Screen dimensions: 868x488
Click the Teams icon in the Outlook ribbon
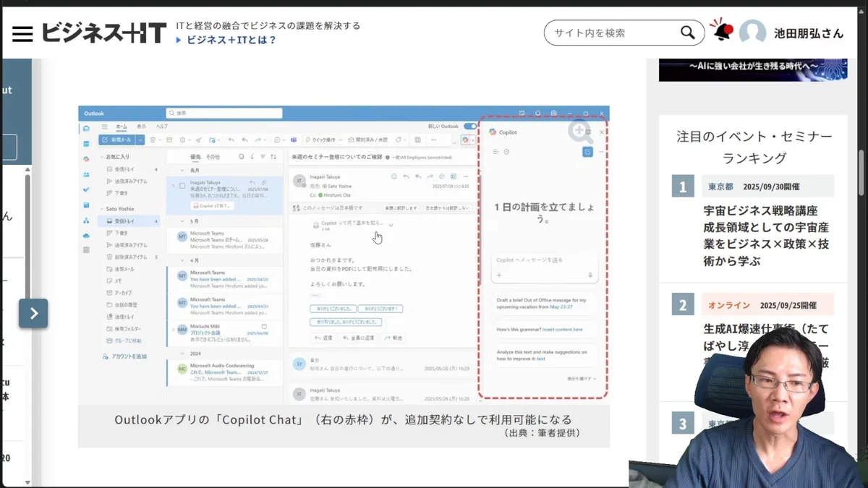tap(294, 140)
